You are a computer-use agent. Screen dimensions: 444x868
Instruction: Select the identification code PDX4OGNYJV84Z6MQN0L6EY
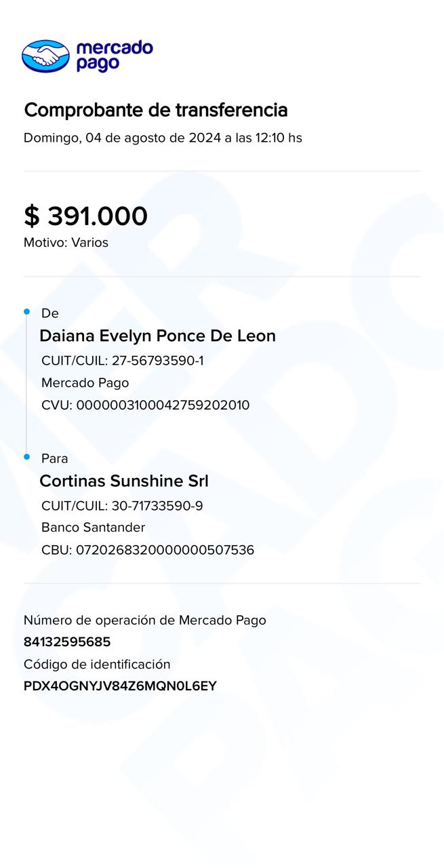pyautogui.click(x=120, y=686)
